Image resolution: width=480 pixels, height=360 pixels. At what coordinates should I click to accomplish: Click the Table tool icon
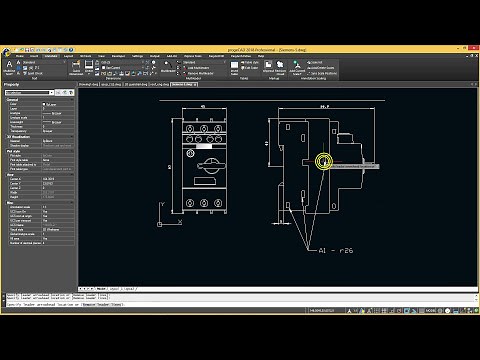coord(235,67)
